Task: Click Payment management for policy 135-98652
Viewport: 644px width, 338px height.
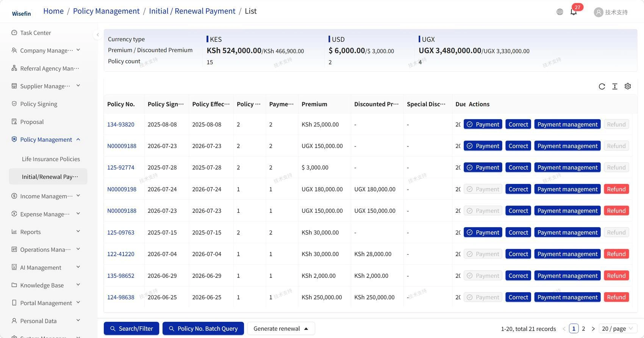Action: (567, 276)
